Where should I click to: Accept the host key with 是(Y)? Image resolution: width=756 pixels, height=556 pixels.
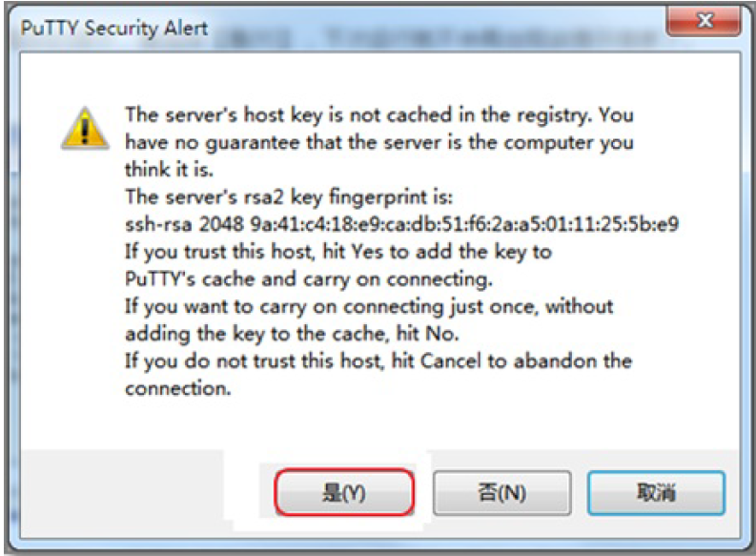(x=344, y=493)
